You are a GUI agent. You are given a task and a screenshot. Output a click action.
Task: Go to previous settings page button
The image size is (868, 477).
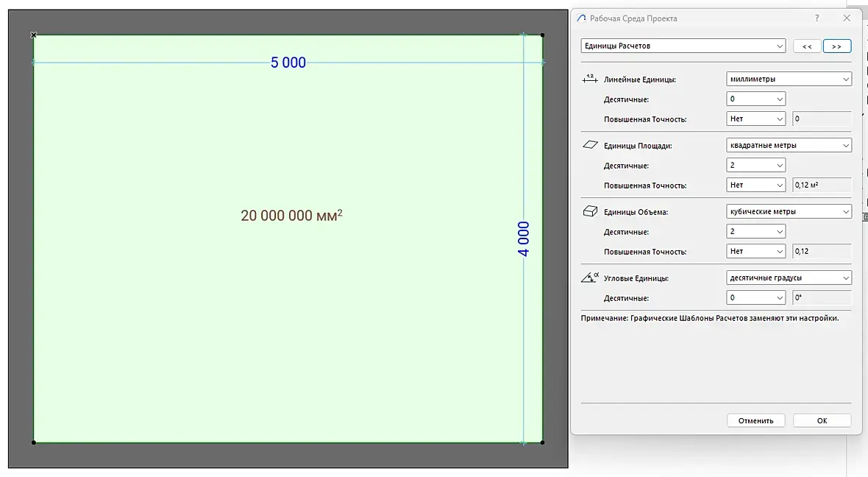pyautogui.click(x=807, y=46)
